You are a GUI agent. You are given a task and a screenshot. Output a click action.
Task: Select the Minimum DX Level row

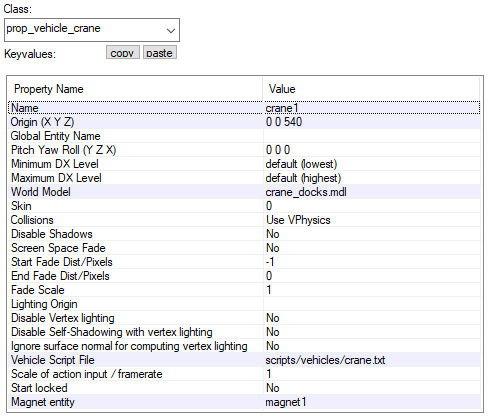[x=244, y=164]
